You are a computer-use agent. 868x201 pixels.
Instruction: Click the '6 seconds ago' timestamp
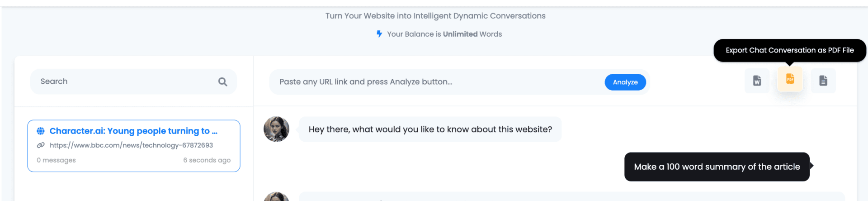(x=207, y=160)
